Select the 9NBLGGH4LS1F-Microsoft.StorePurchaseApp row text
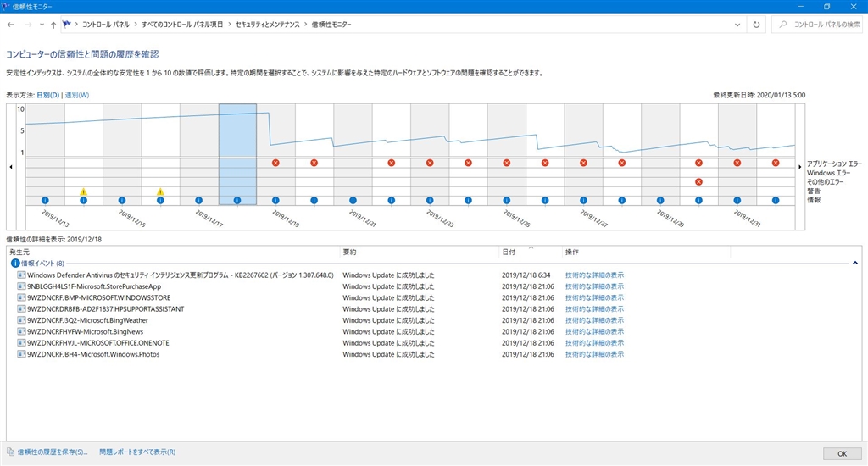 click(x=94, y=286)
